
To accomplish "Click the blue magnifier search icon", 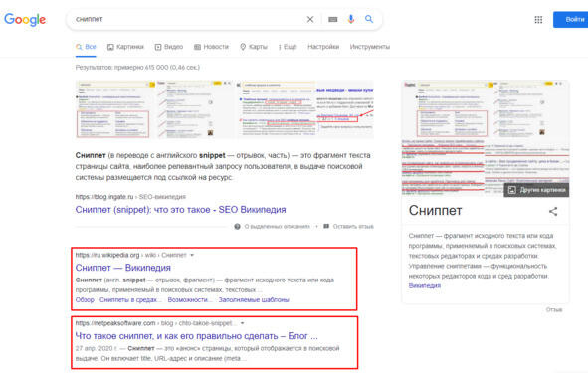I will pyautogui.click(x=369, y=19).
